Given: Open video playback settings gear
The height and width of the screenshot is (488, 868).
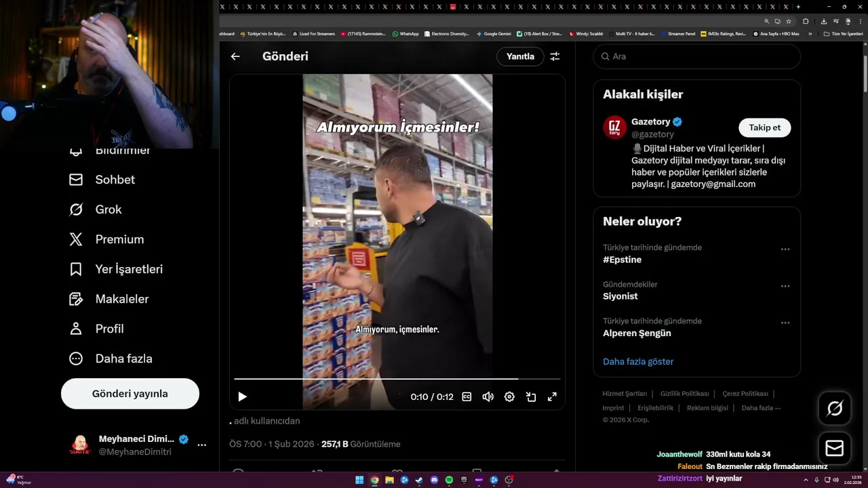Looking at the screenshot, I should (509, 396).
